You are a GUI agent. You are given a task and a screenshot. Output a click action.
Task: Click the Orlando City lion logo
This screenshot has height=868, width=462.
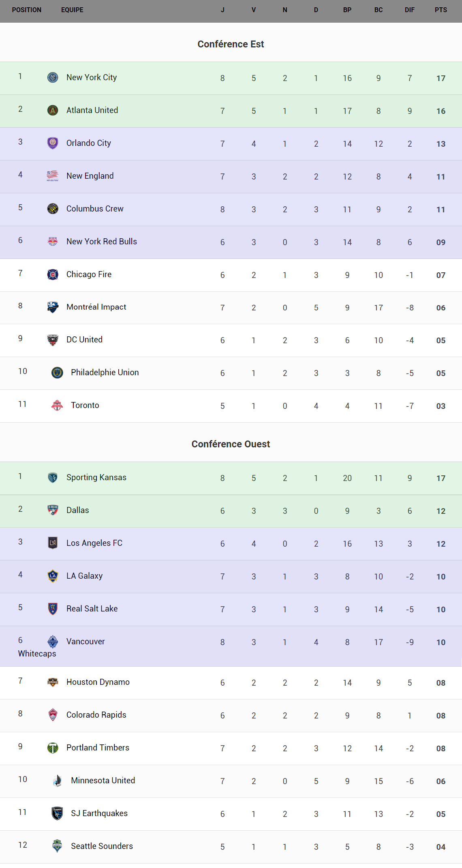(x=53, y=143)
